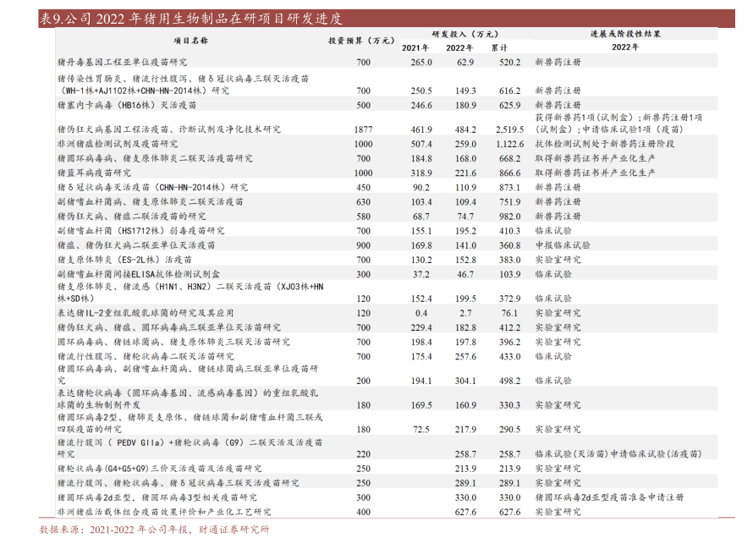Click the '项目名称' column header
The height and width of the screenshot is (560, 753).
190,40
